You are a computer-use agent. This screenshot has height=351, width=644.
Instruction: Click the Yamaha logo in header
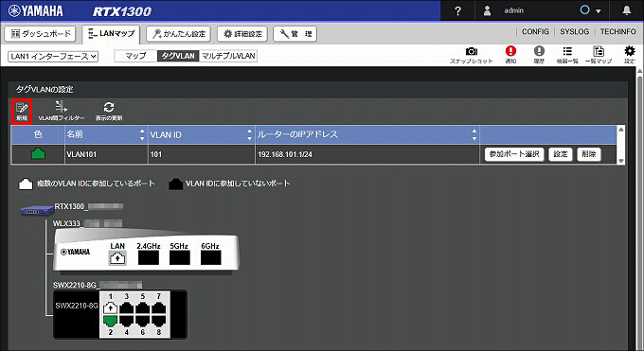point(35,10)
